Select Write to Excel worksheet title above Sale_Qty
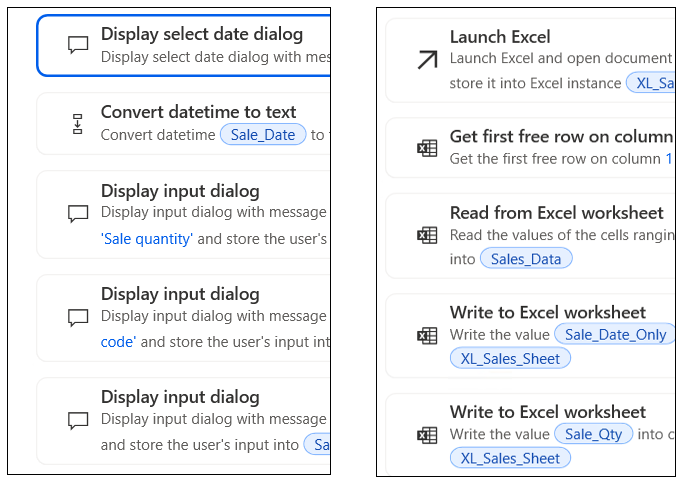Screen dimensions: 683x484 [x=548, y=412]
